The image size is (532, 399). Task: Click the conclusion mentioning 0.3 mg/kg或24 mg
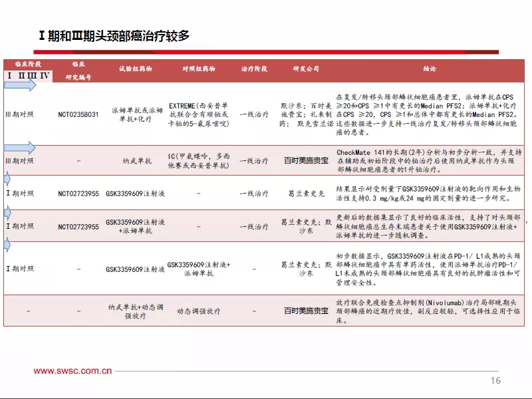[428, 194]
